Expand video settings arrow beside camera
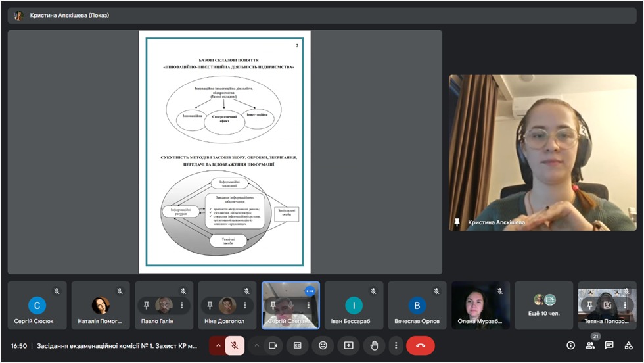Screen dimensions: 644x363 pos(256,345)
